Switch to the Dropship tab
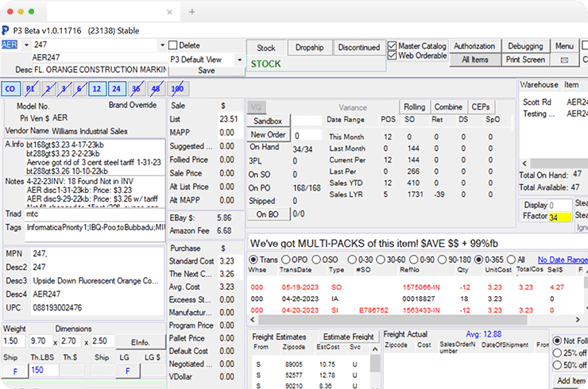Viewport: 588px width, 389px height. pos(309,48)
